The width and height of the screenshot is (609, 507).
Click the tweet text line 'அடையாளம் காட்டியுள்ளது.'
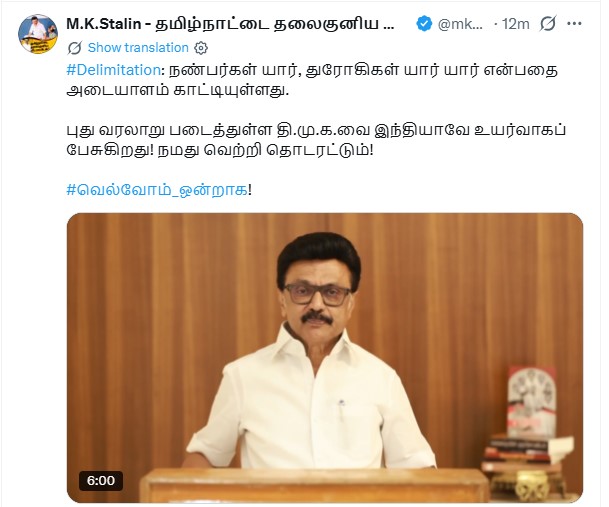point(178,91)
